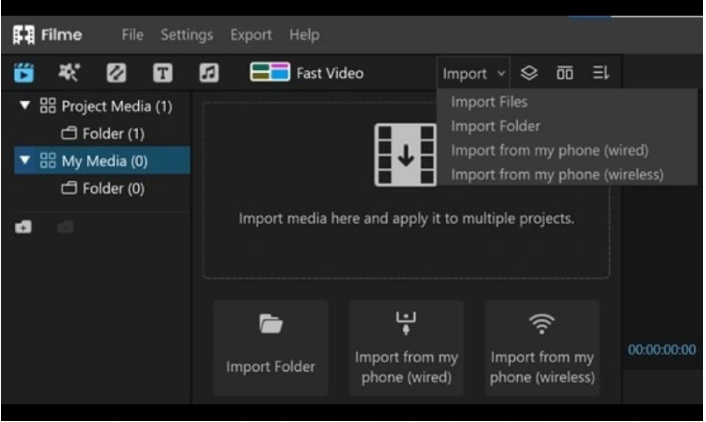Open the Help menu
The height and width of the screenshot is (422, 706).
(x=304, y=35)
